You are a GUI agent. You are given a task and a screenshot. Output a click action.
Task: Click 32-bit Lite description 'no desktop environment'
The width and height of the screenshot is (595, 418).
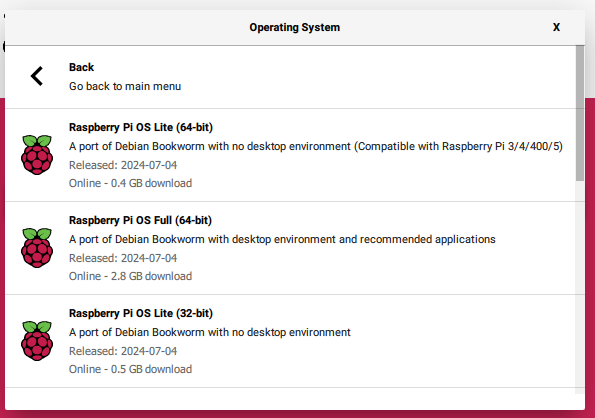pyautogui.click(x=209, y=332)
